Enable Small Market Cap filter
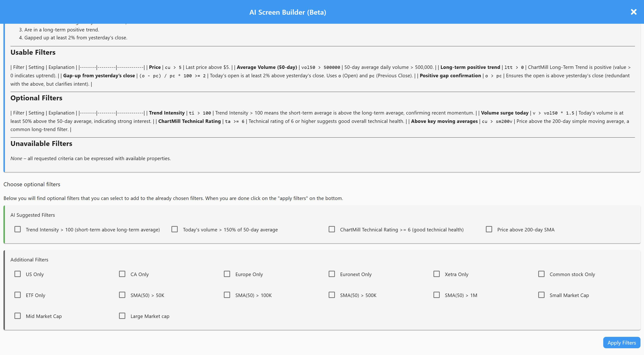Image resolution: width=644 pixels, height=355 pixels. [541, 295]
